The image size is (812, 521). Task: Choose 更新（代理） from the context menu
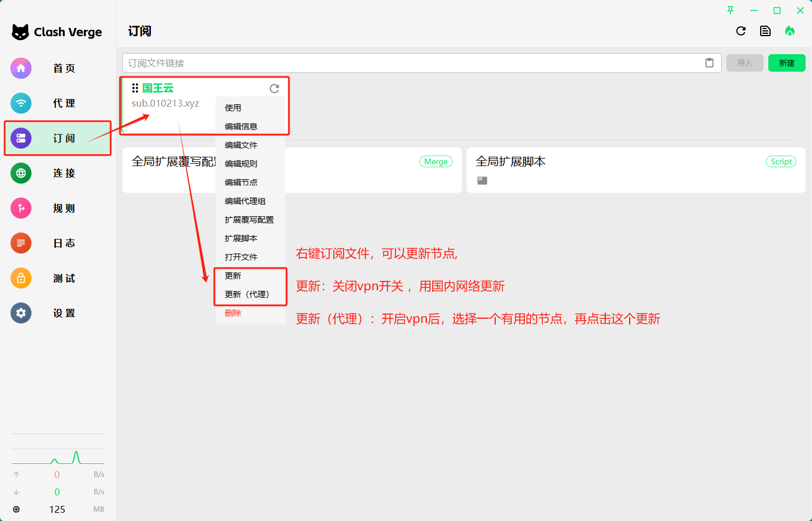tap(248, 294)
